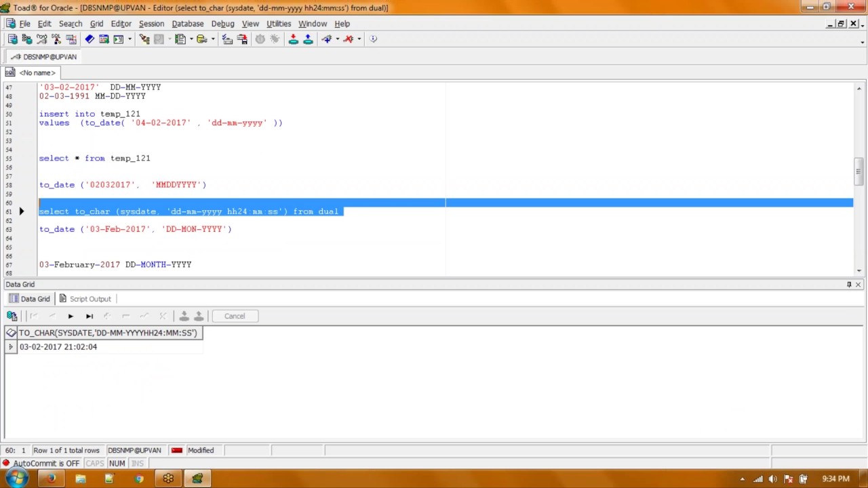This screenshot has width=868, height=488.
Task: Open the Editor menu
Action: pyautogui.click(x=121, y=24)
